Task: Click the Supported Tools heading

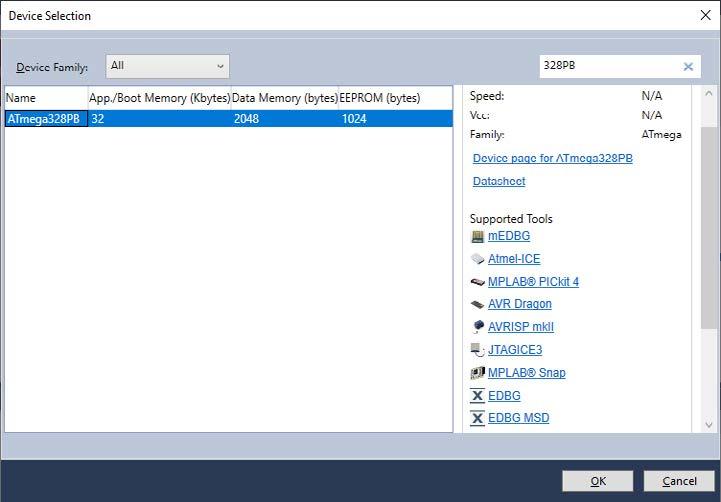Action: (511, 219)
